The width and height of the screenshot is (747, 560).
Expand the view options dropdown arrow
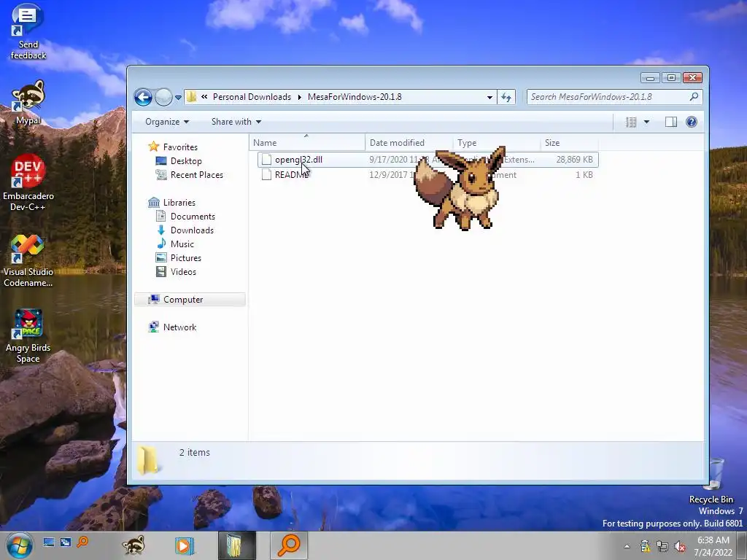click(x=646, y=122)
